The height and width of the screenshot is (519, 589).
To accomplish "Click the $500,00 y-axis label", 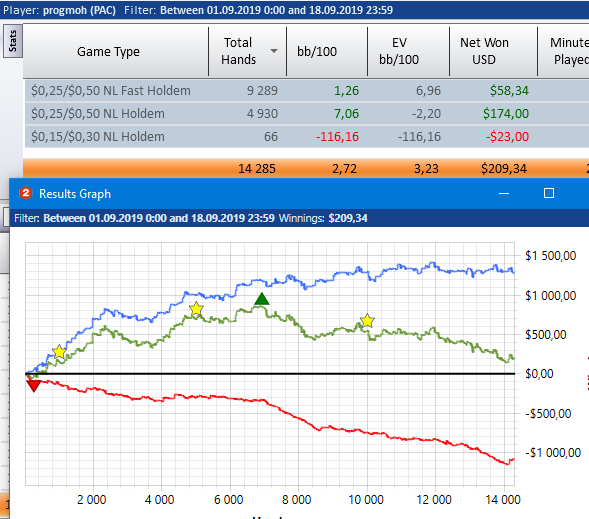I will (x=546, y=335).
